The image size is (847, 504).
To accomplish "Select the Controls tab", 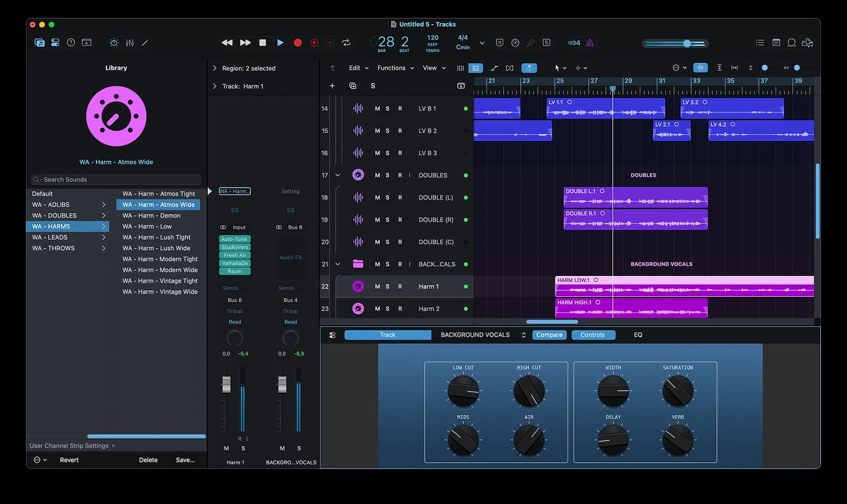I will pos(592,335).
